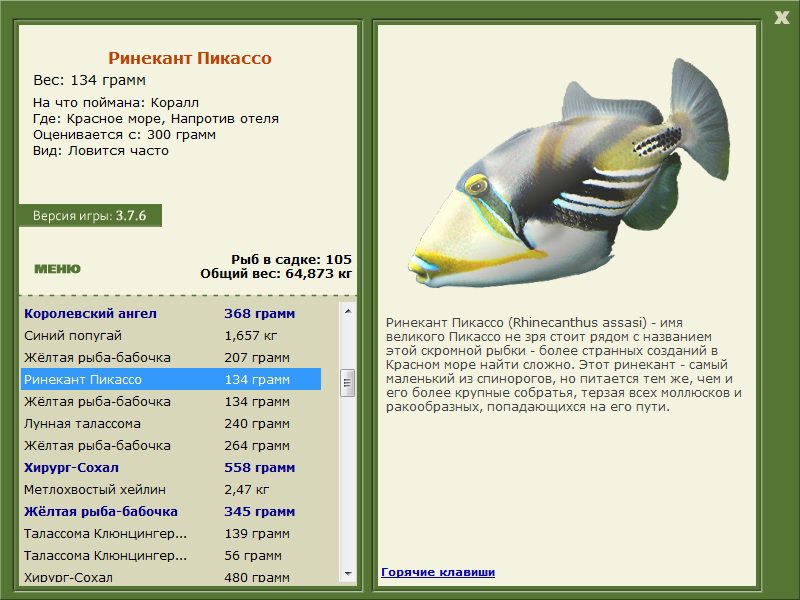Click the На что поймана: Коралл line
The width and height of the screenshot is (800, 600).
click(116, 103)
